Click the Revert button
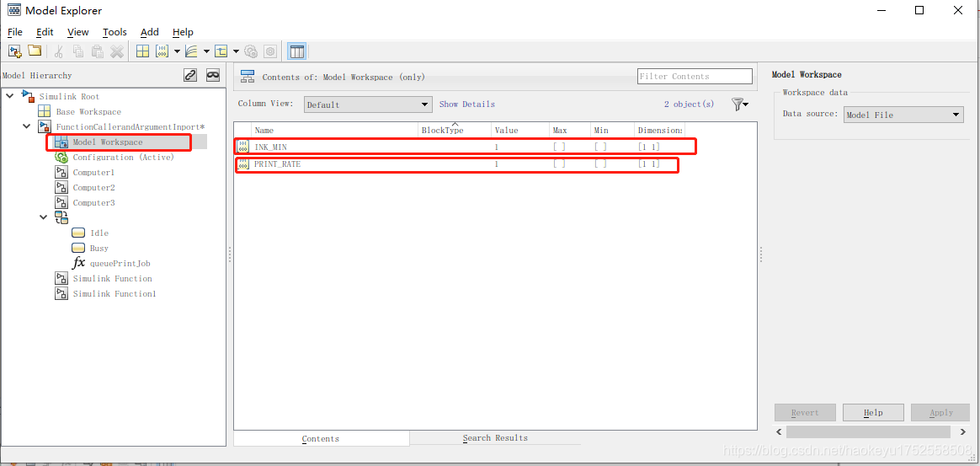The height and width of the screenshot is (466, 980). [x=805, y=413]
